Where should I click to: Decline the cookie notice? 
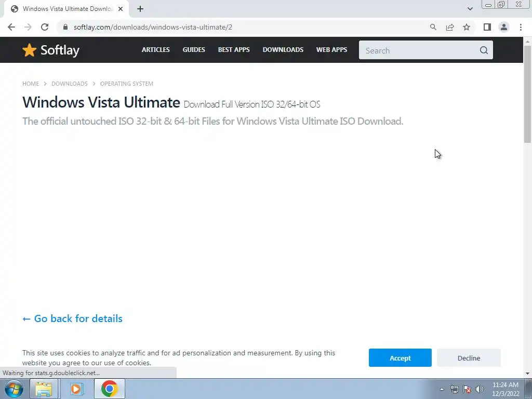[x=469, y=357]
